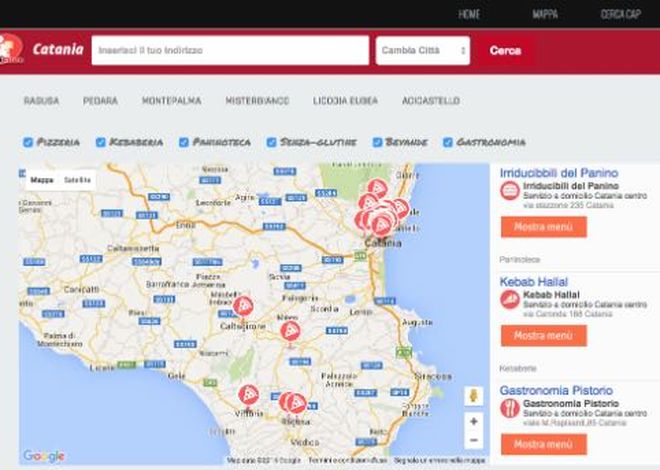Open Street View pegman icon
The width and height of the screenshot is (660, 470).
474,396
